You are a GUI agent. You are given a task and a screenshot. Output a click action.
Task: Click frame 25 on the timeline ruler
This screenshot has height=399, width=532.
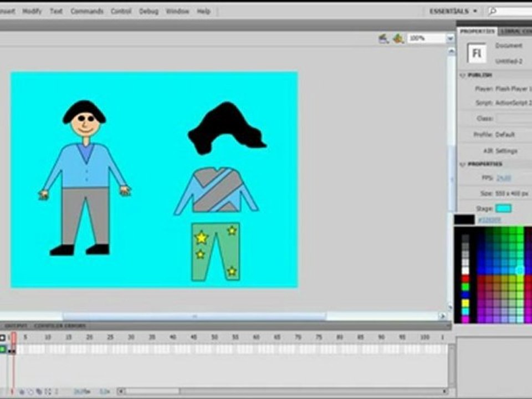coord(110,337)
